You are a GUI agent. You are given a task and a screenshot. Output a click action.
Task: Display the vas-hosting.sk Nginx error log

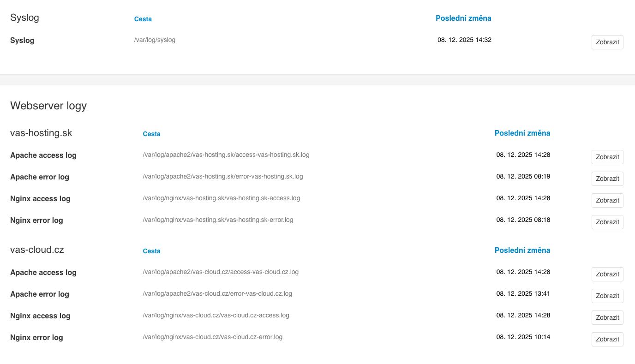tap(607, 222)
